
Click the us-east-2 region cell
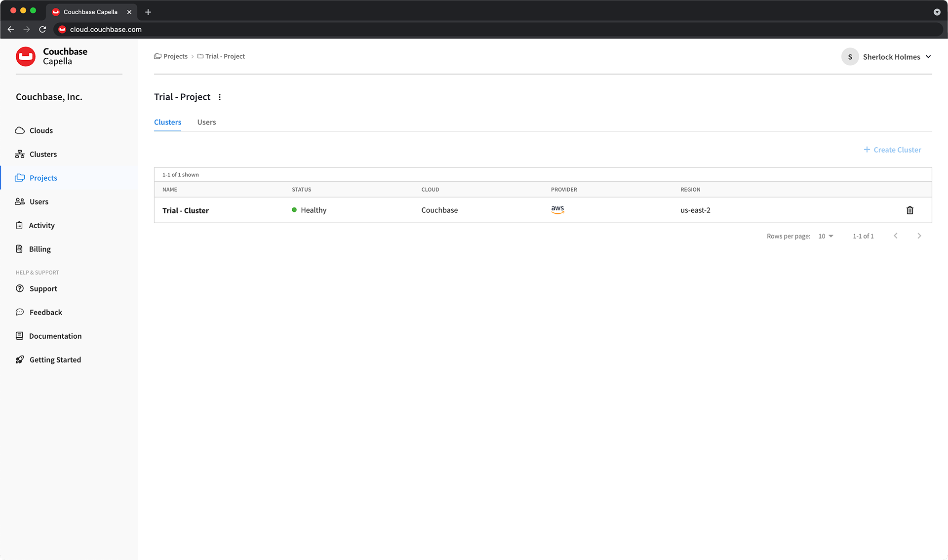click(695, 210)
